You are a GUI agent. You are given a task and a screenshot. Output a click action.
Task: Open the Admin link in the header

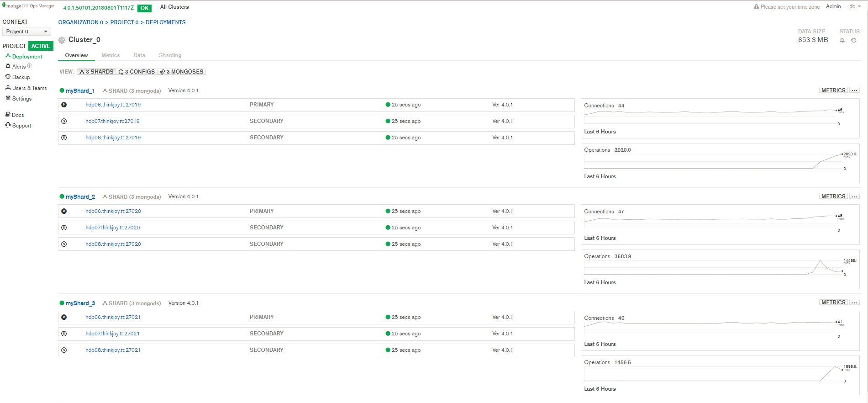click(x=833, y=6)
